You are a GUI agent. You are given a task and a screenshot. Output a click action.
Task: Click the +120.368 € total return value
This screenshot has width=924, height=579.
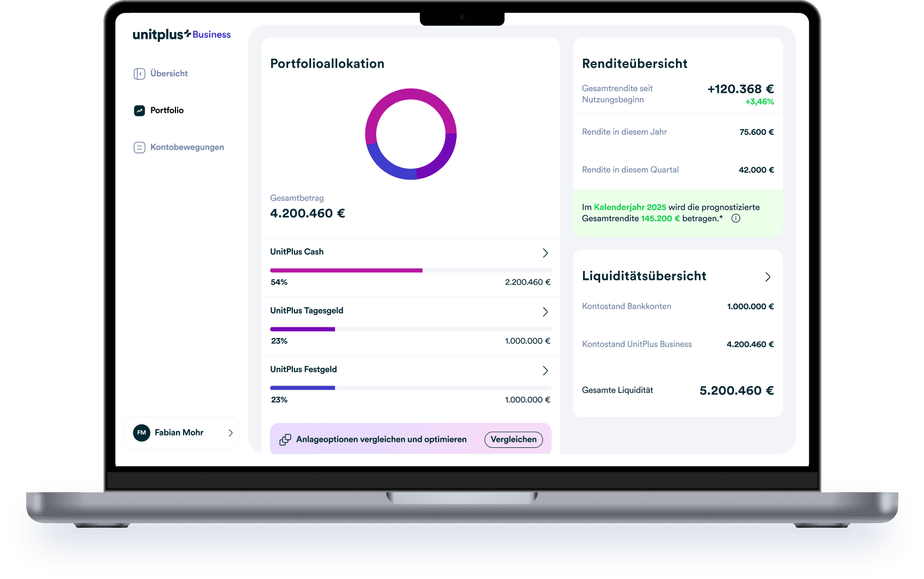click(740, 89)
